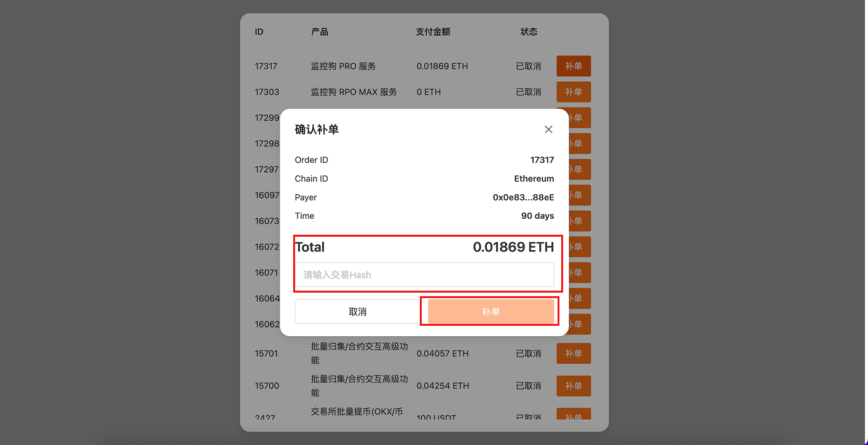Click the Chain ID value Ethereum

tap(534, 178)
